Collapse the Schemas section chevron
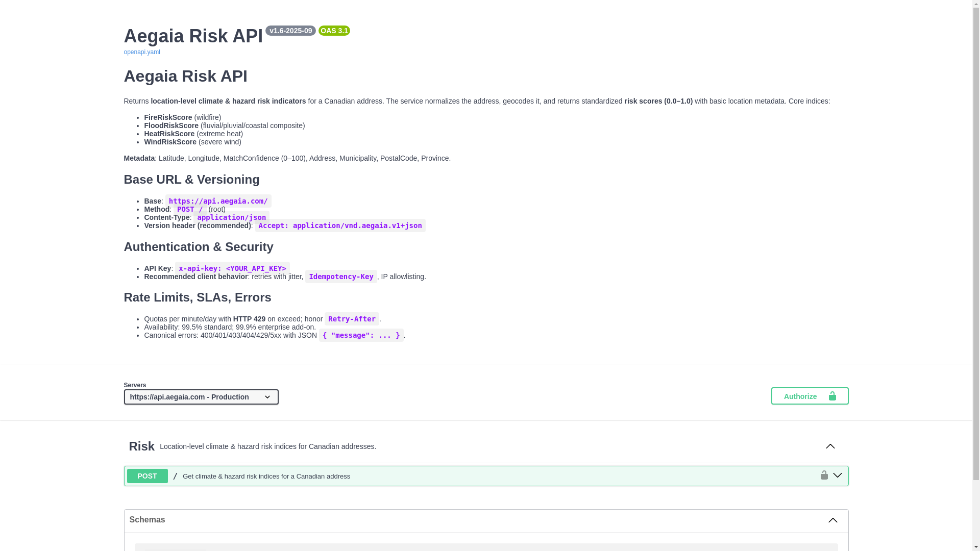980x551 pixels. (x=832, y=520)
